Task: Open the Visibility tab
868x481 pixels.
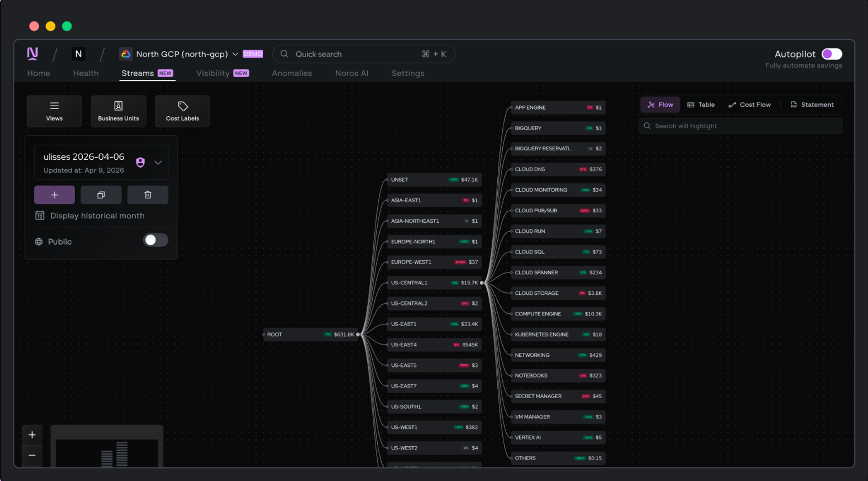Action: pos(222,73)
